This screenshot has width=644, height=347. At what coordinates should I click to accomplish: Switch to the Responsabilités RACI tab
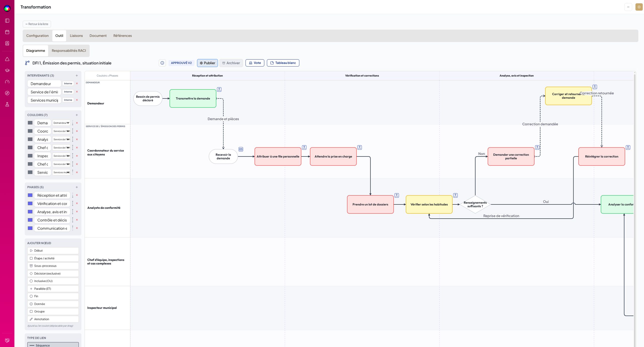pyautogui.click(x=69, y=51)
